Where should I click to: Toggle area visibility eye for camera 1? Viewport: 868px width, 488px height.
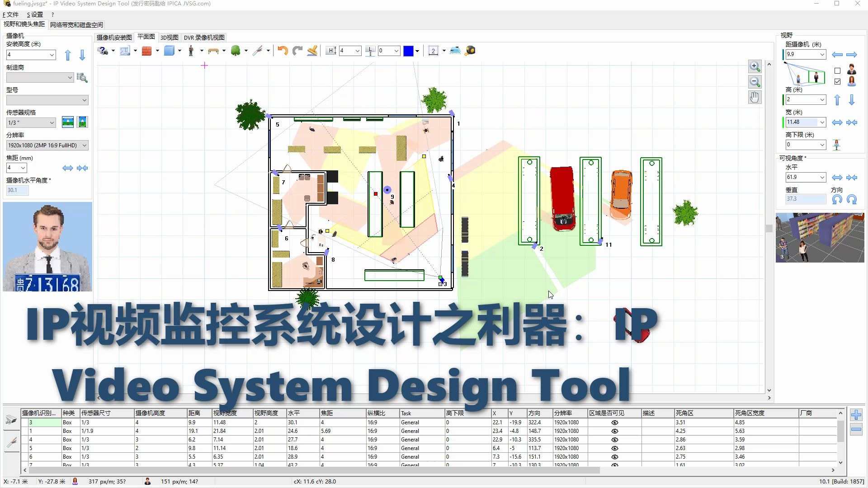(615, 431)
